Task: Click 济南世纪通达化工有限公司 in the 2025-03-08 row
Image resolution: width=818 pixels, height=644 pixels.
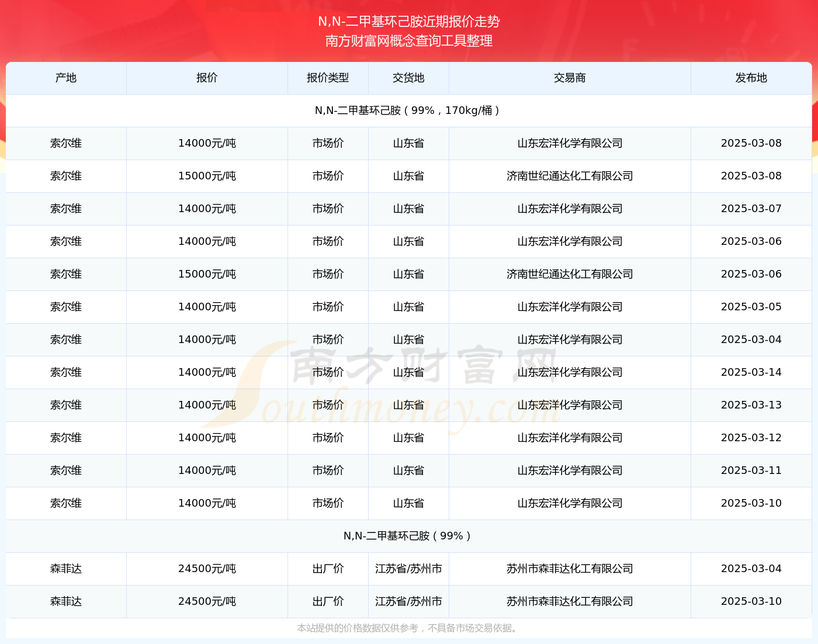Action: click(x=570, y=176)
